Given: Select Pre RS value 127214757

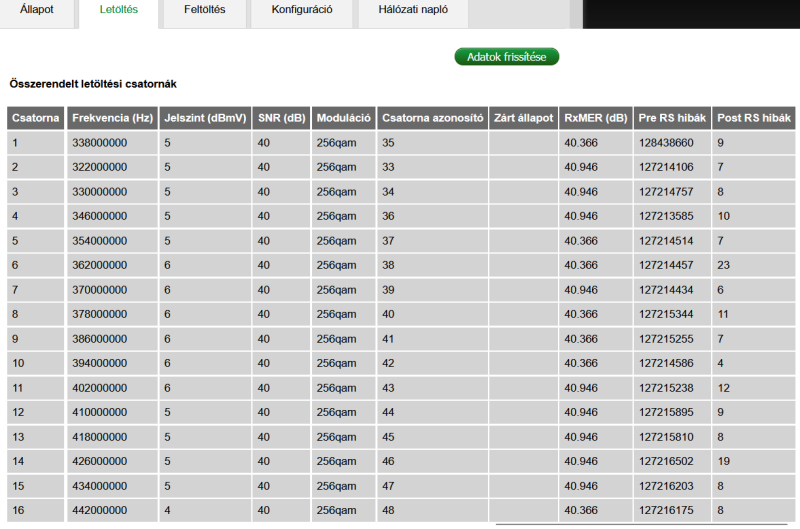Looking at the screenshot, I should tap(672, 192).
